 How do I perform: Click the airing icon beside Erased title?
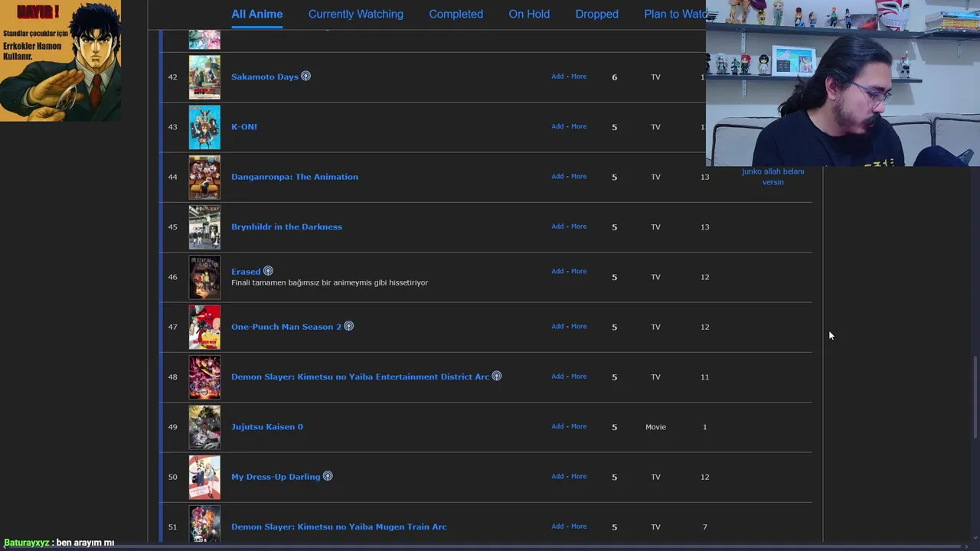click(268, 271)
